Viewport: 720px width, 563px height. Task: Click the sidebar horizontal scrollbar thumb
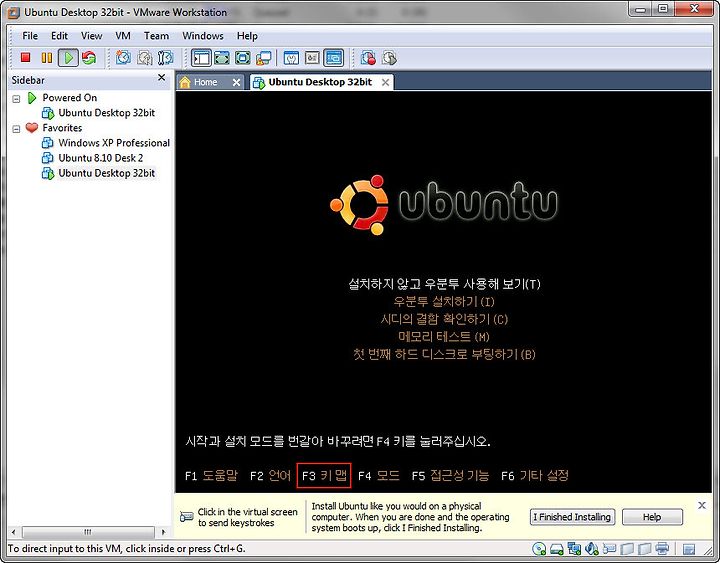[x=88, y=532]
